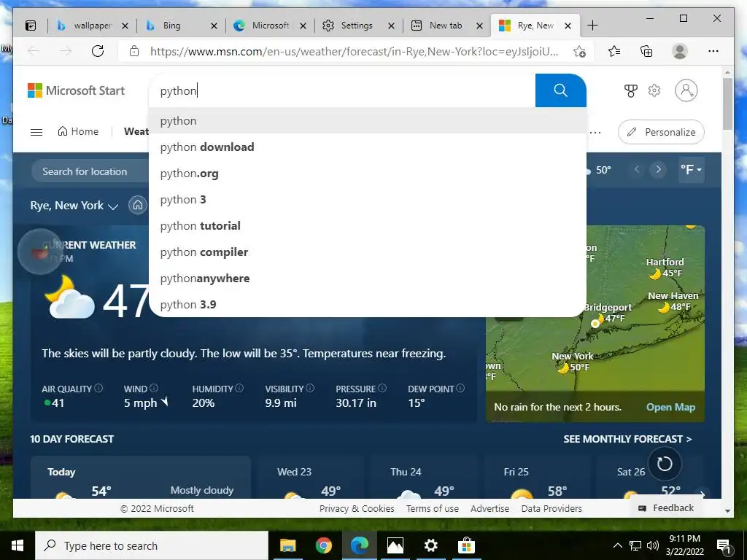Open MSN settings gear icon
The height and width of the screenshot is (560, 747).
pyautogui.click(x=654, y=90)
